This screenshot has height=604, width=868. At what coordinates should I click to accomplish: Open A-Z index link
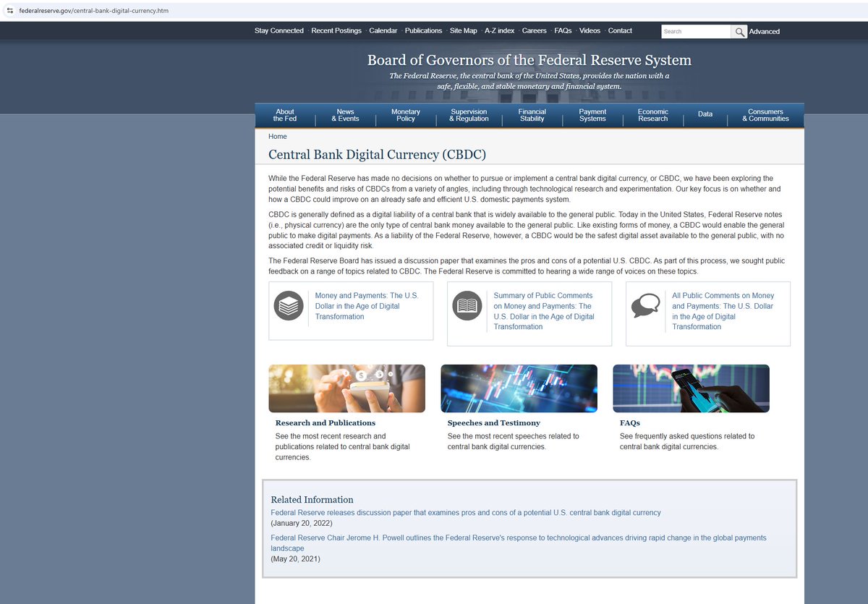point(500,31)
